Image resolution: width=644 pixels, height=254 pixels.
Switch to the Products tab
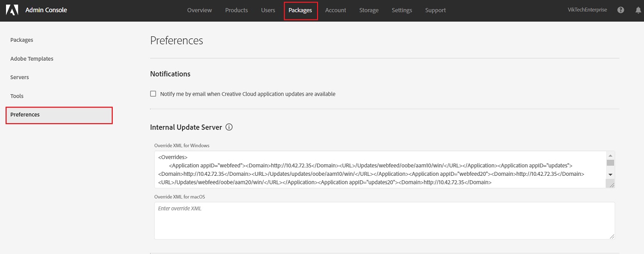236,10
